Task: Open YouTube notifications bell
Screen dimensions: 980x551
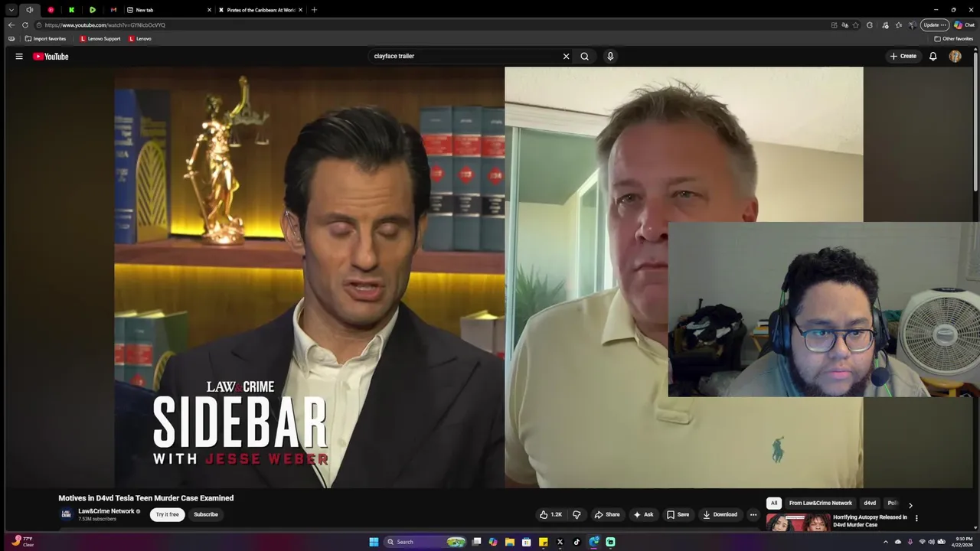Action: click(x=933, y=56)
